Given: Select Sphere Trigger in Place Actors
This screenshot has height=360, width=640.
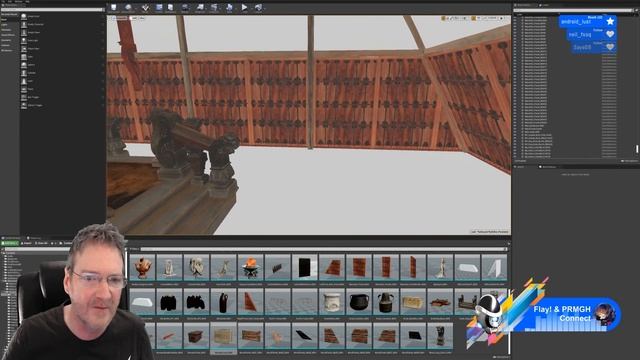Looking at the screenshot, I should coord(62,105).
